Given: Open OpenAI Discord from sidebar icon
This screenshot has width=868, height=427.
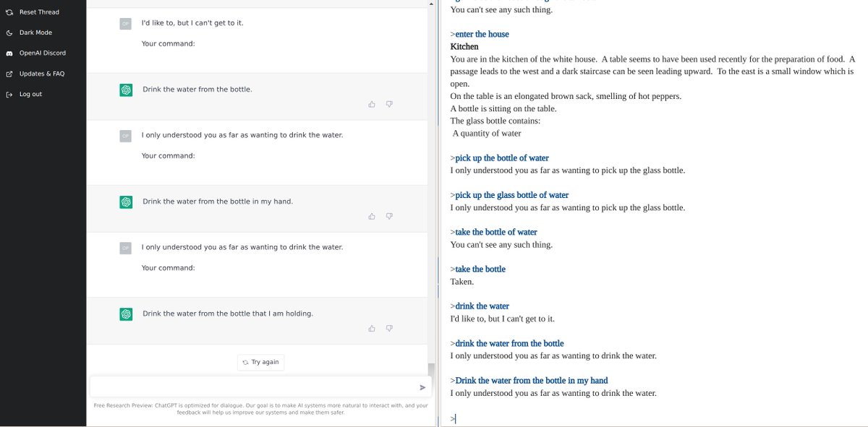Looking at the screenshot, I should pos(9,53).
